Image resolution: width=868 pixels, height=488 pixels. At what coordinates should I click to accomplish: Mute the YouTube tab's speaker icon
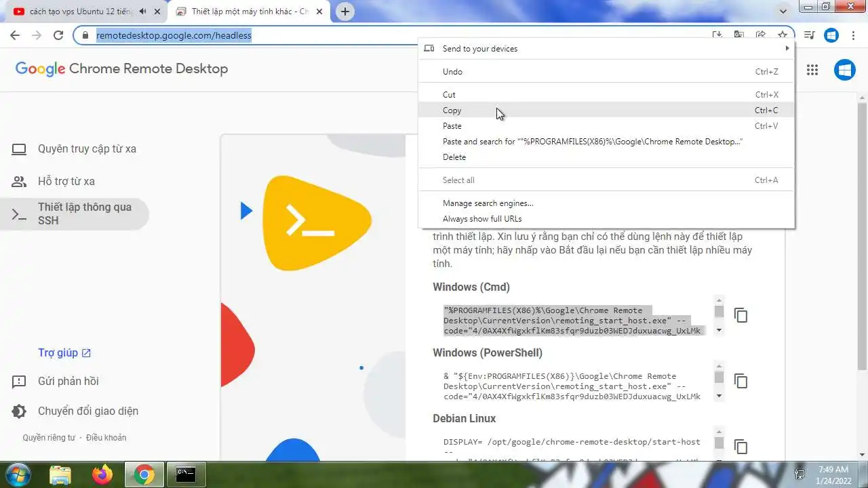[x=142, y=12]
